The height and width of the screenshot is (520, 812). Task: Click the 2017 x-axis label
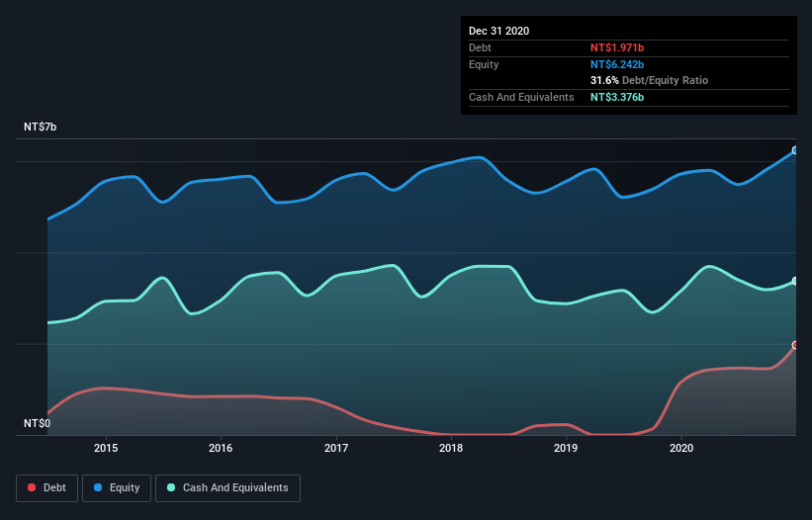pyautogui.click(x=336, y=448)
